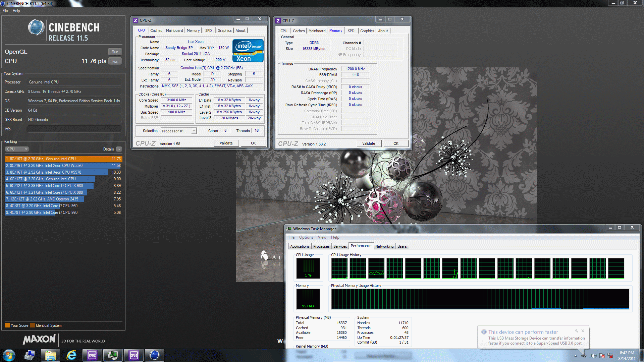The width and height of the screenshot is (644, 362).
Task: Click the brown Identical System legend swatch
Action: [32, 325]
